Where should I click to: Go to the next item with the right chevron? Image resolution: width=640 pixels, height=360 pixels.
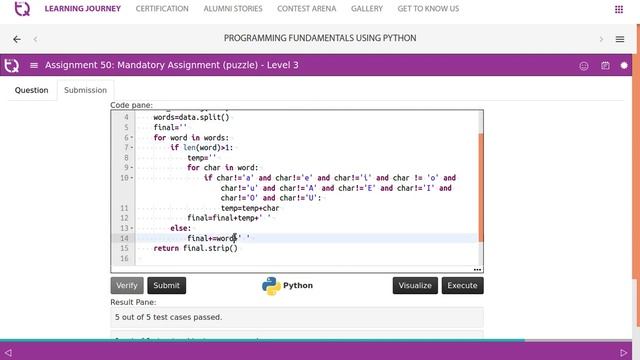pyautogui.click(x=601, y=39)
